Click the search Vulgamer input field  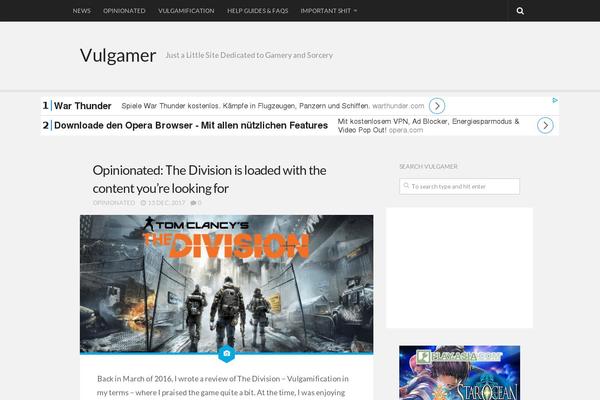pyautogui.click(x=460, y=186)
